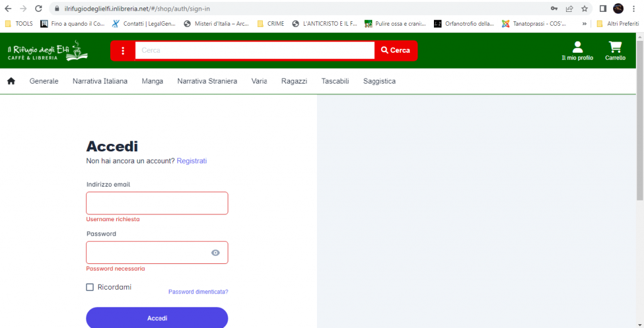
Task: Open Altri Preferiti bookmarks folder
Action: [x=618, y=24]
